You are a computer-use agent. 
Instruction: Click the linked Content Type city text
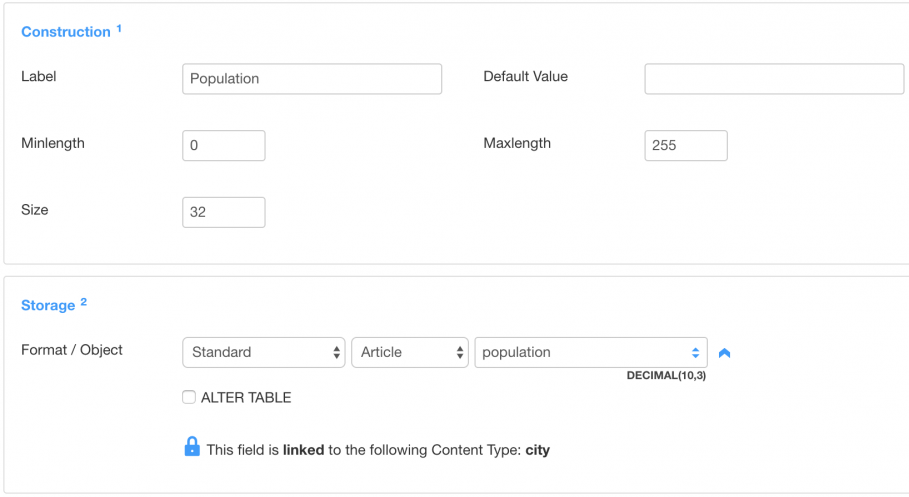point(537,450)
